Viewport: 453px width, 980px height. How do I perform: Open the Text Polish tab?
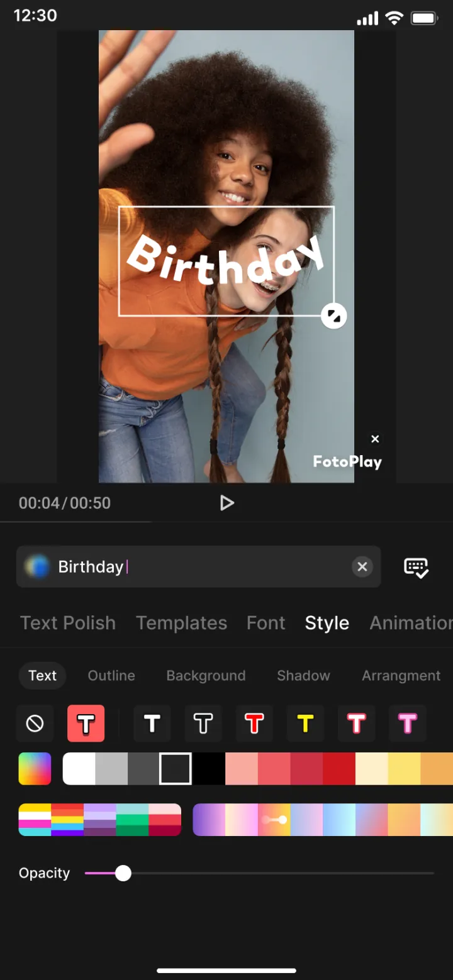(x=68, y=623)
